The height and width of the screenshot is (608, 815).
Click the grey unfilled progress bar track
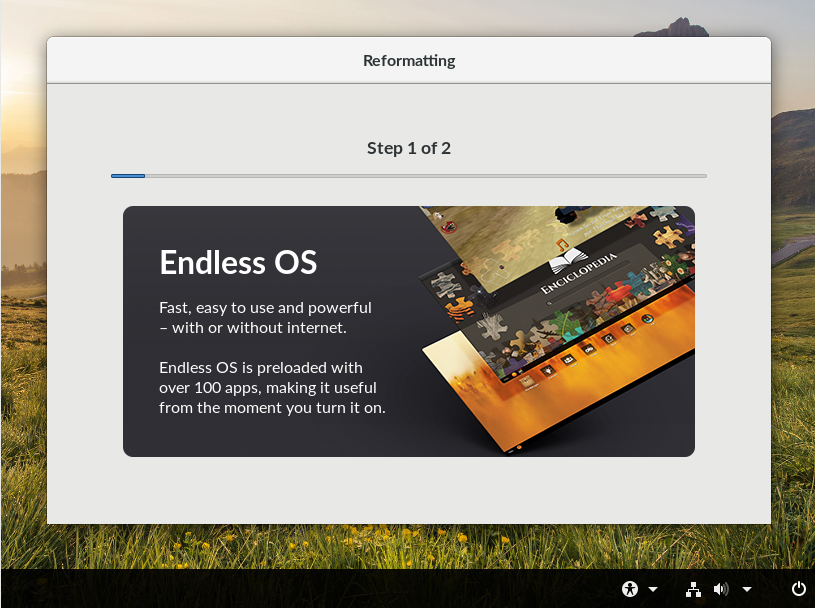coord(426,176)
